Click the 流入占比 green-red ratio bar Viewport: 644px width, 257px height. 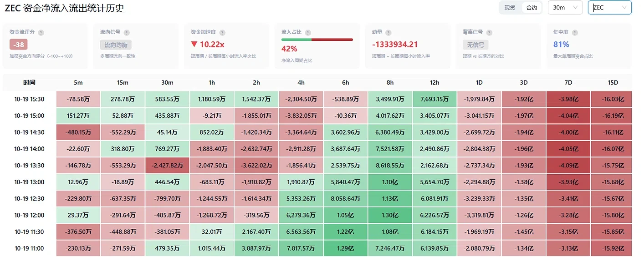point(317,40)
